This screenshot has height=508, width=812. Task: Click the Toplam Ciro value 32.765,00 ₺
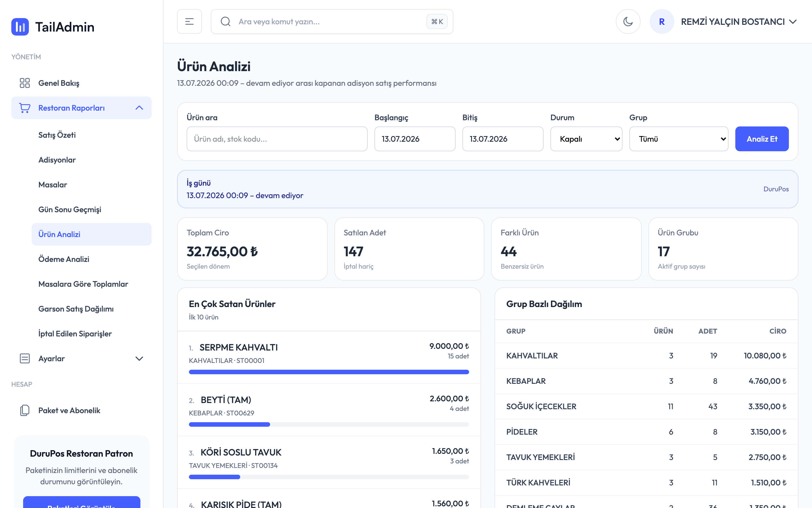[222, 251]
